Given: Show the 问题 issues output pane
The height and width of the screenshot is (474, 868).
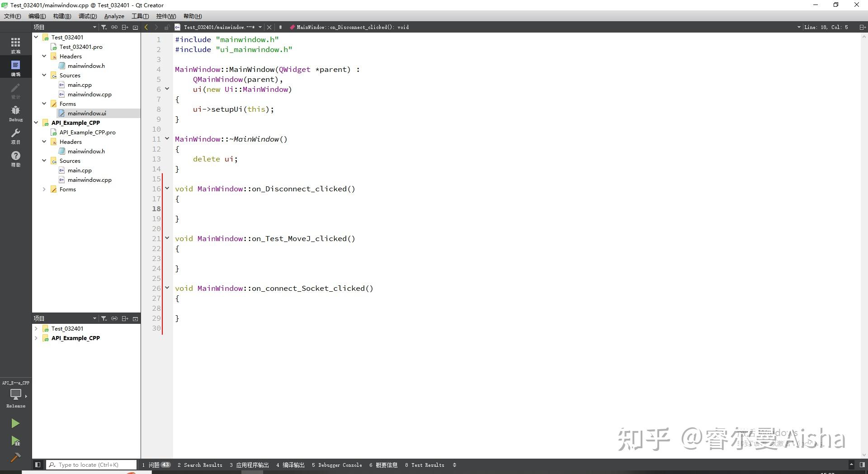Looking at the screenshot, I should click(x=156, y=465).
